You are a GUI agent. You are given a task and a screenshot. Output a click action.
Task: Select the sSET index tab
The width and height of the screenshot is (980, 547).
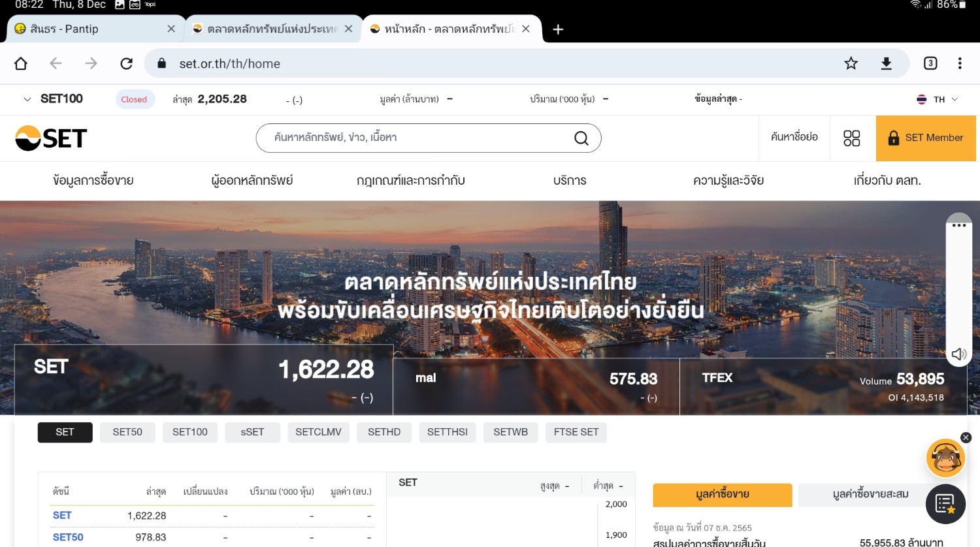point(252,432)
